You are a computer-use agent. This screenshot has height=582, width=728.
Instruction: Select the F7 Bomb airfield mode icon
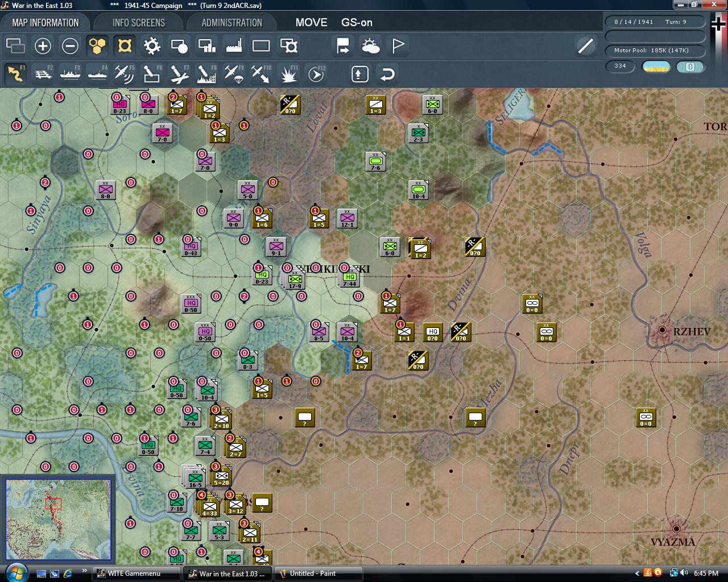coord(180,73)
